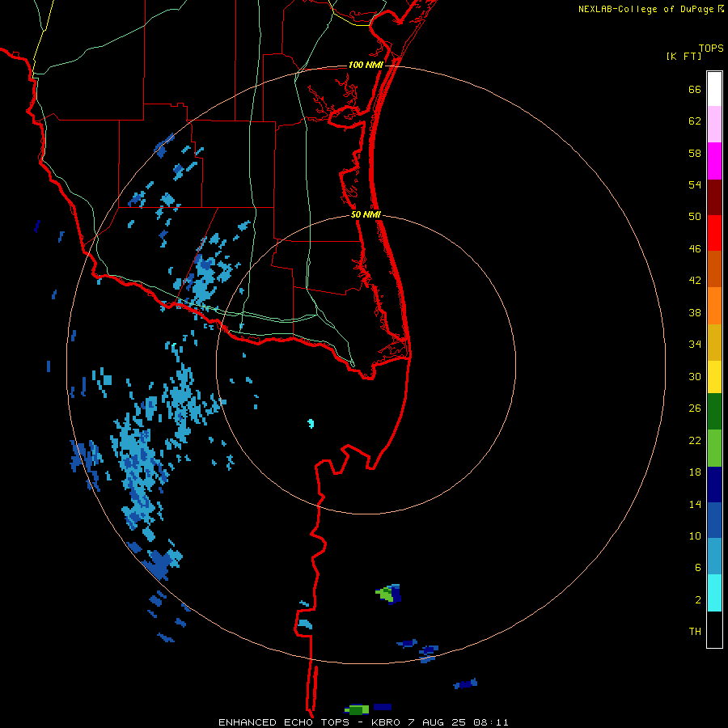Viewport: 728px width, 728px height.
Task: Click the black TH threshold swatch
Action: [714, 629]
